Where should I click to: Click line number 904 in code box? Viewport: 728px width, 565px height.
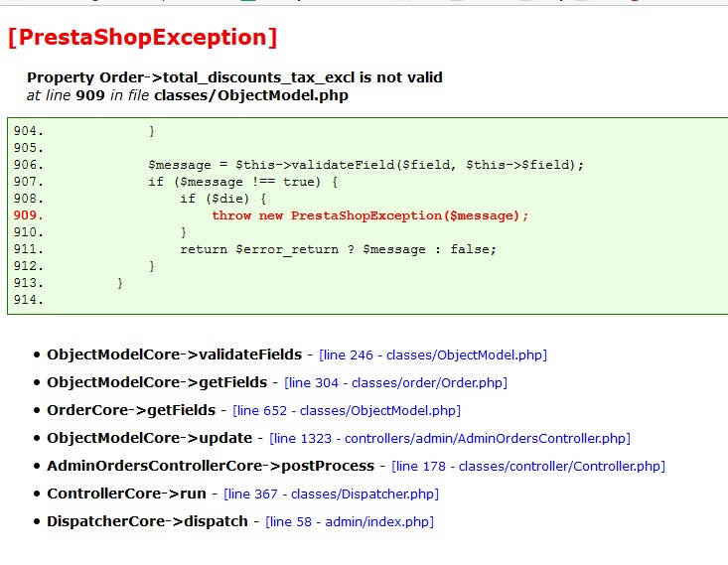(29, 131)
